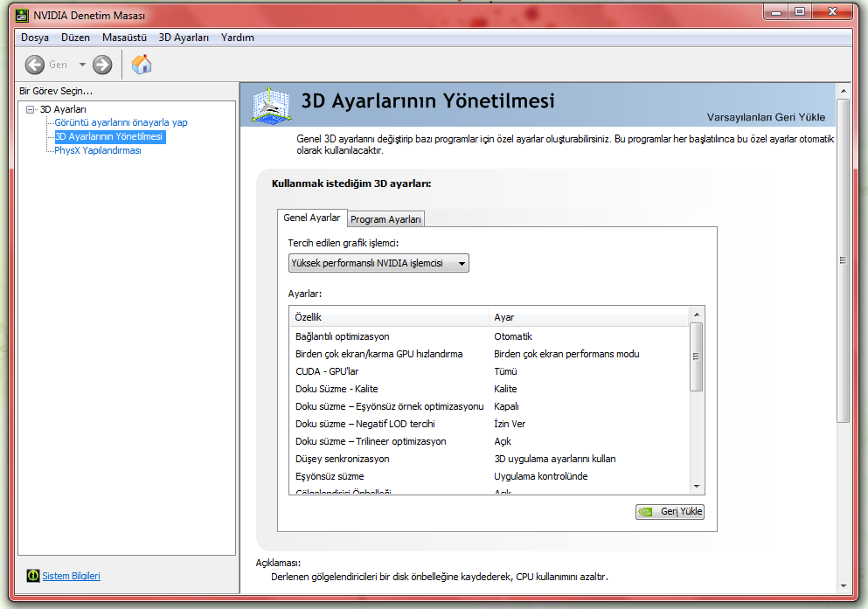Click the Tümü setting value
Viewport: 868px width, 609px height.
point(505,371)
